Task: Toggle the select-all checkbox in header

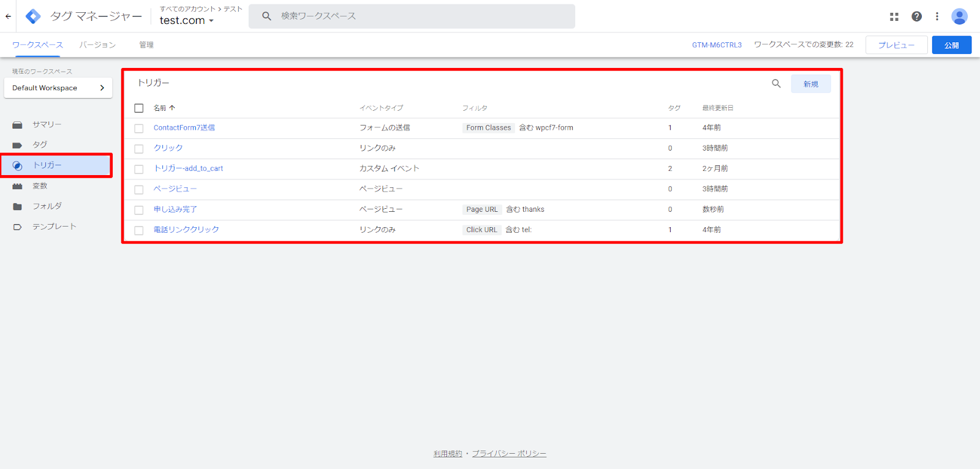Action: [x=139, y=108]
